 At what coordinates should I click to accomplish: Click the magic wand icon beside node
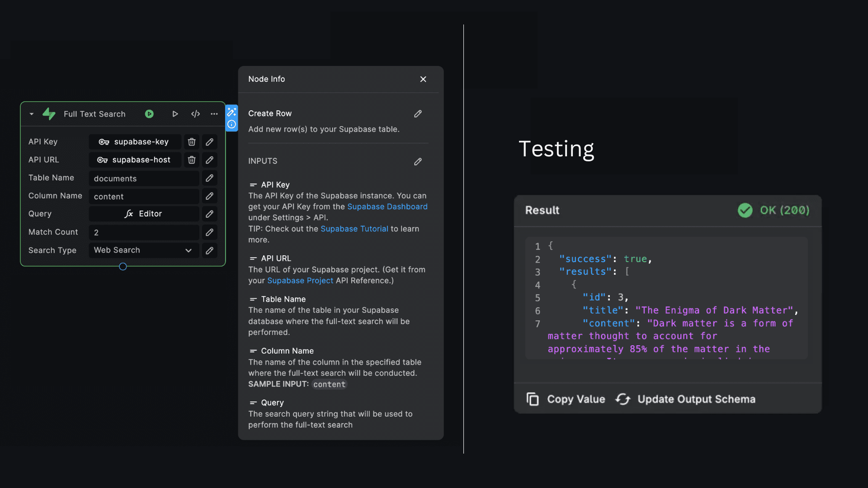231,112
